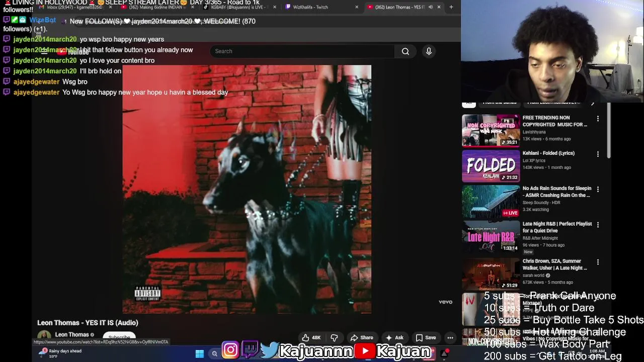
Task: Click the YouTube page vertical scrollbar
Action: pos(608,132)
